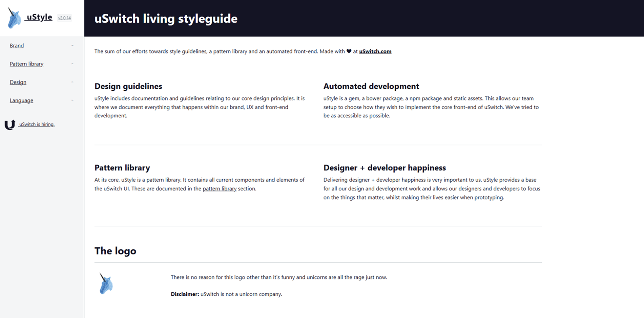Expand the Pattern library section arrow
The image size is (644, 318).
point(72,64)
